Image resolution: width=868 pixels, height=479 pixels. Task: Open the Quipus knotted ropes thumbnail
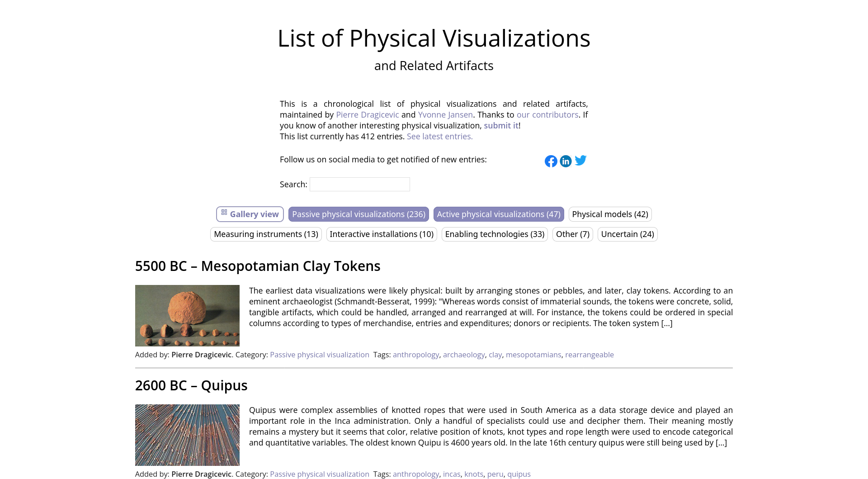187,435
